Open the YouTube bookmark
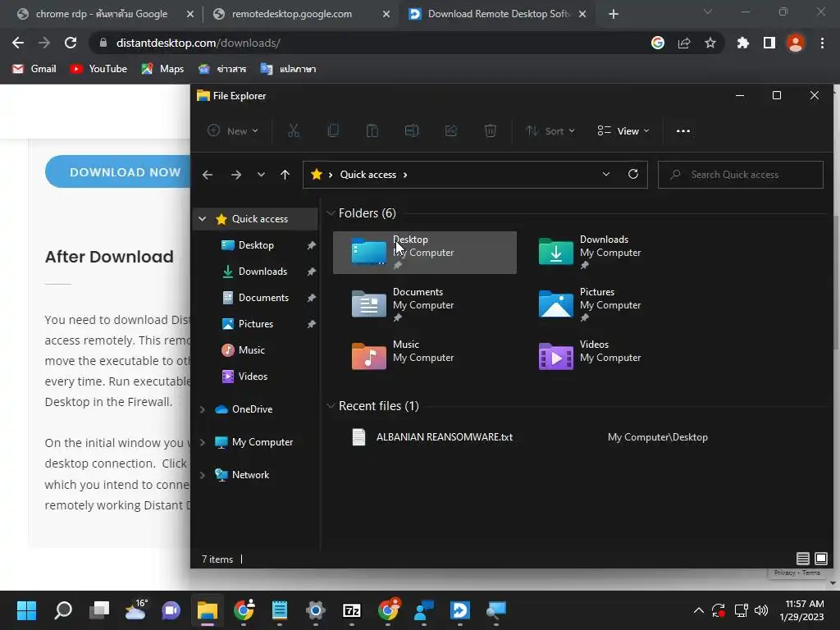The width and height of the screenshot is (840, 630). (x=98, y=69)
